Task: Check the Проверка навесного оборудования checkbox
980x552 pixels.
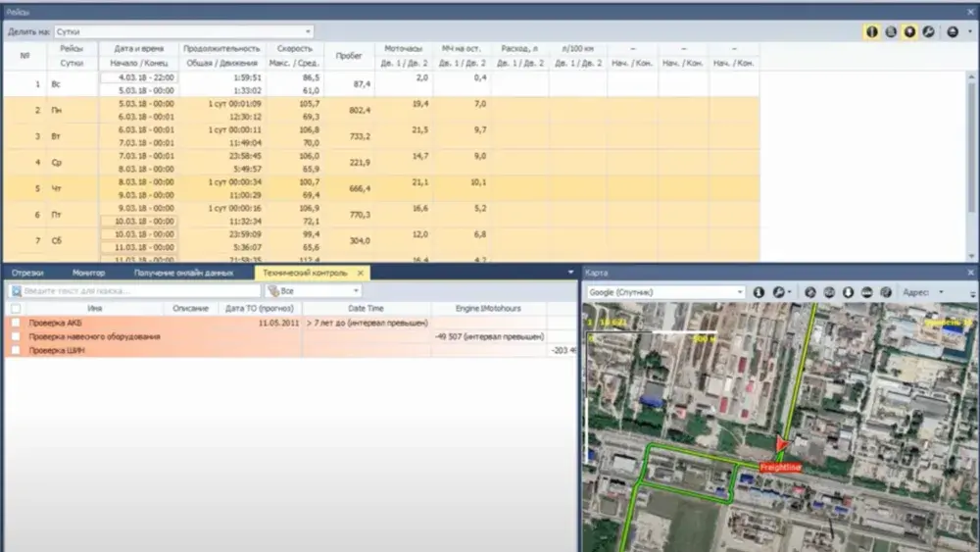Action: pos(16,336)
